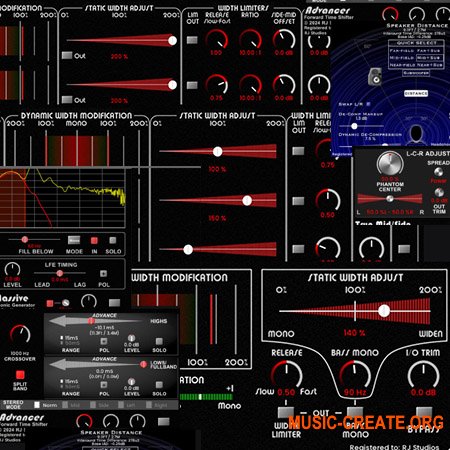Click the LFE Timing lead/lag slider handle
The width and height of the screenshot is (450, 450).
coord(60,273)
